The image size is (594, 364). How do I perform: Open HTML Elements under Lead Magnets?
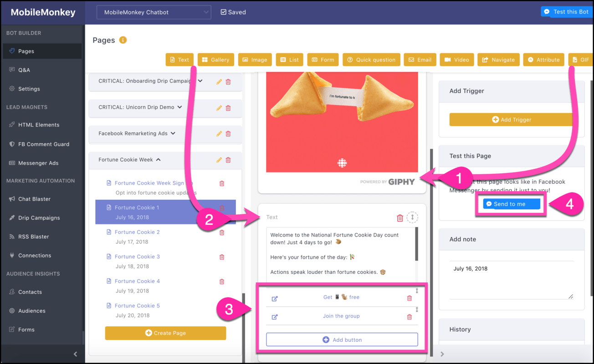[x=39, y=125]
